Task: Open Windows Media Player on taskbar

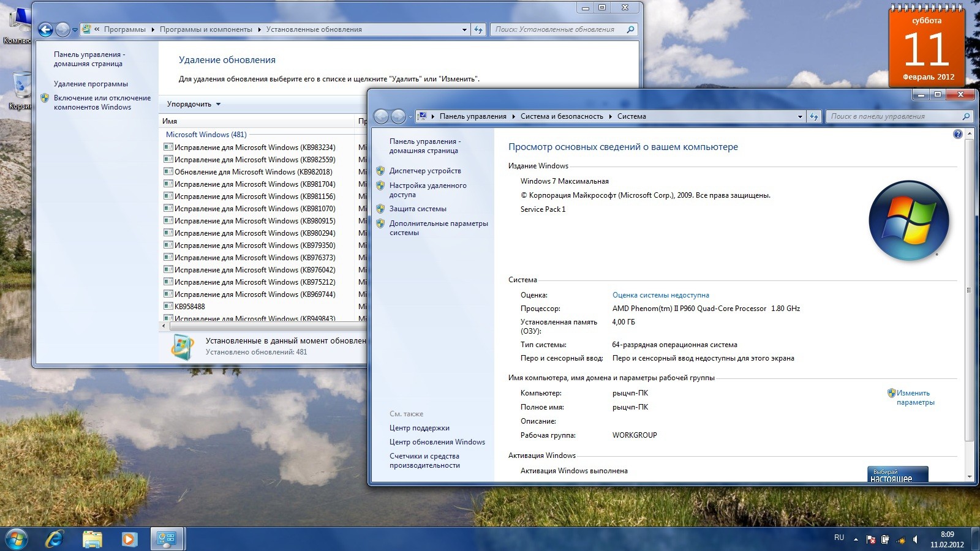Action: pos(129,539)
